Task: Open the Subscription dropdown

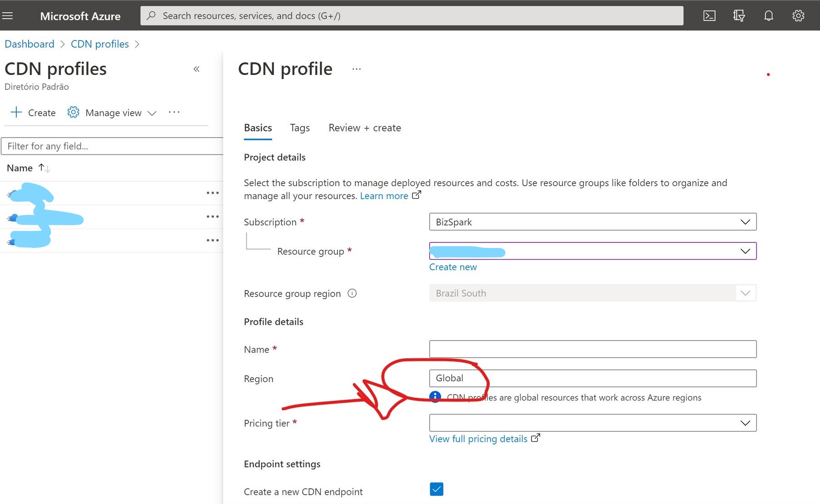Action: tap(592, 222)
